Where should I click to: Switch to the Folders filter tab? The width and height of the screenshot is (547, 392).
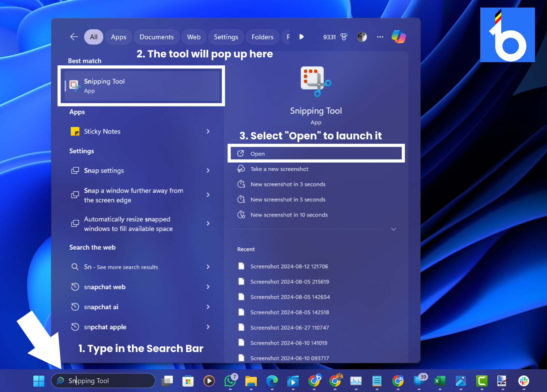[x=263, y=37]
